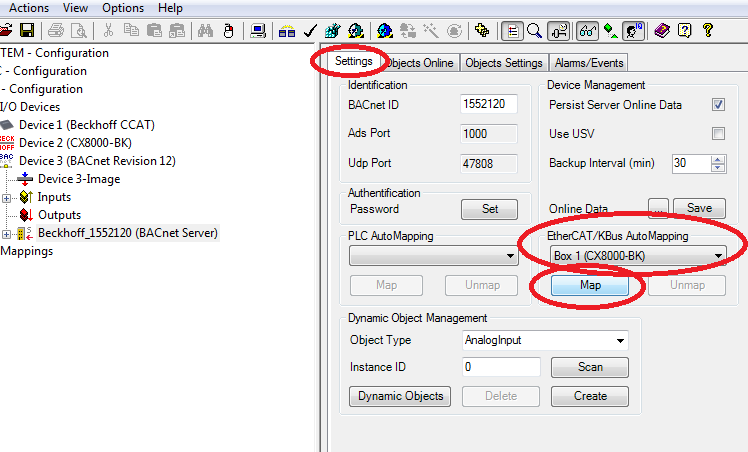Click the Toggle Free Run State icon
748x452 pixels.
point(454,31)
